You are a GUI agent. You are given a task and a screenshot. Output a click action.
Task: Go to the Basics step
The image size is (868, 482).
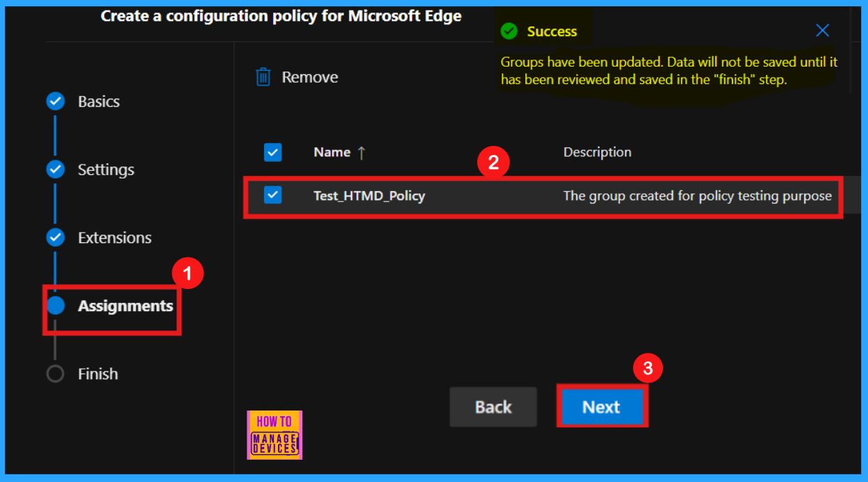[99, 101]
